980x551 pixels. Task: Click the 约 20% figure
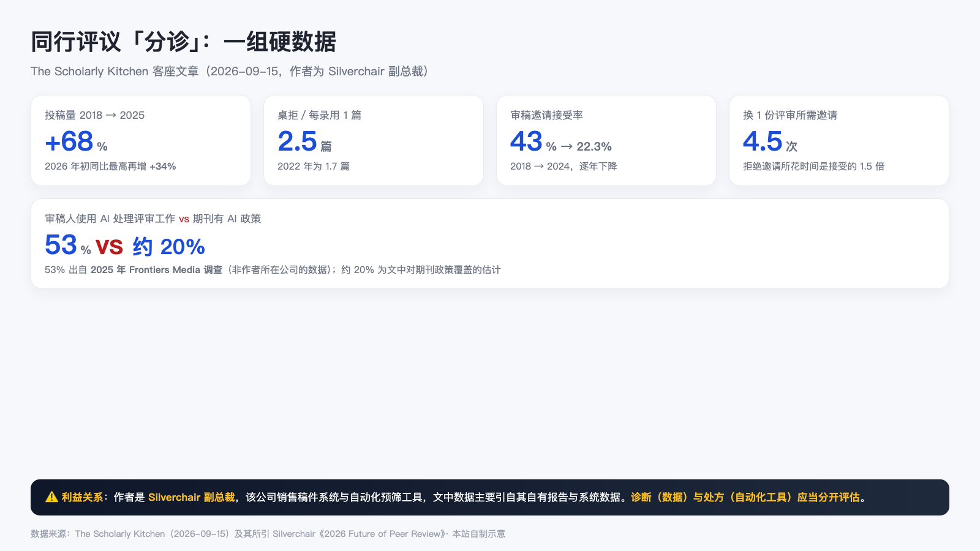pyautogui.click(x=168, y=247)
